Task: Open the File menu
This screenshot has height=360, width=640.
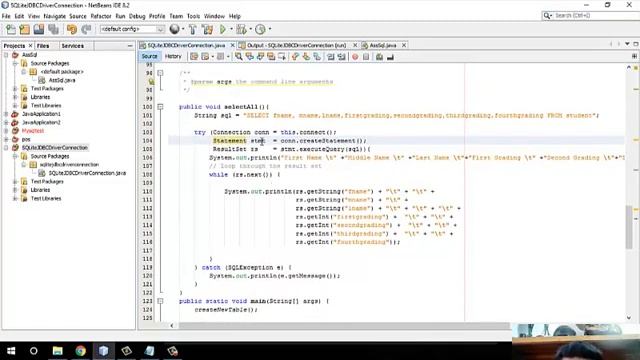Action: click(x=6, y=16)
